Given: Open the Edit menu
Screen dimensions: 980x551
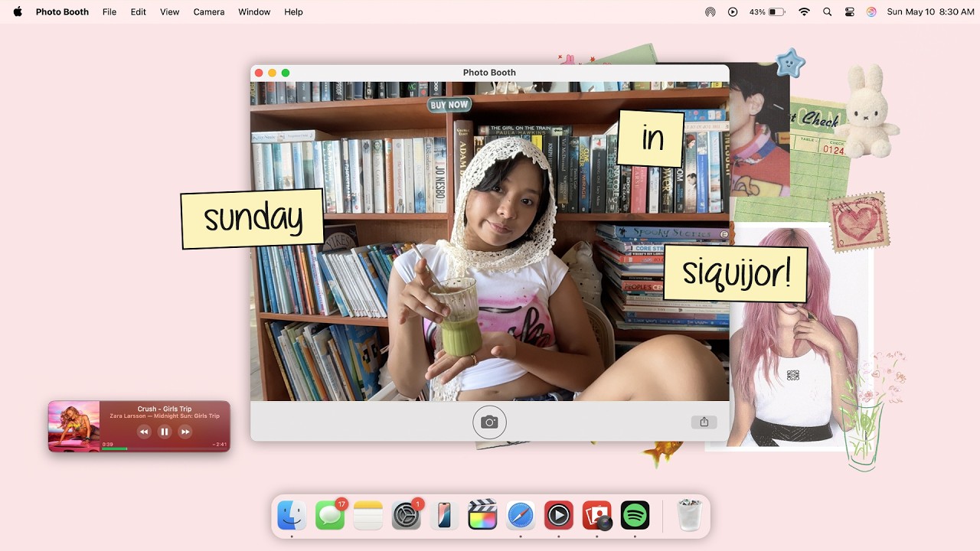Looking at the screenshot, I should [x=138, y=11].
